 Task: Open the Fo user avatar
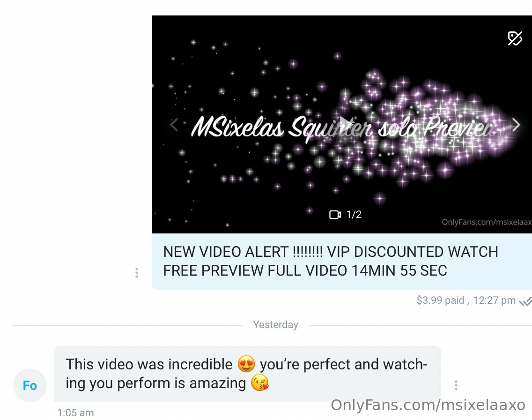tap(30, 385)
